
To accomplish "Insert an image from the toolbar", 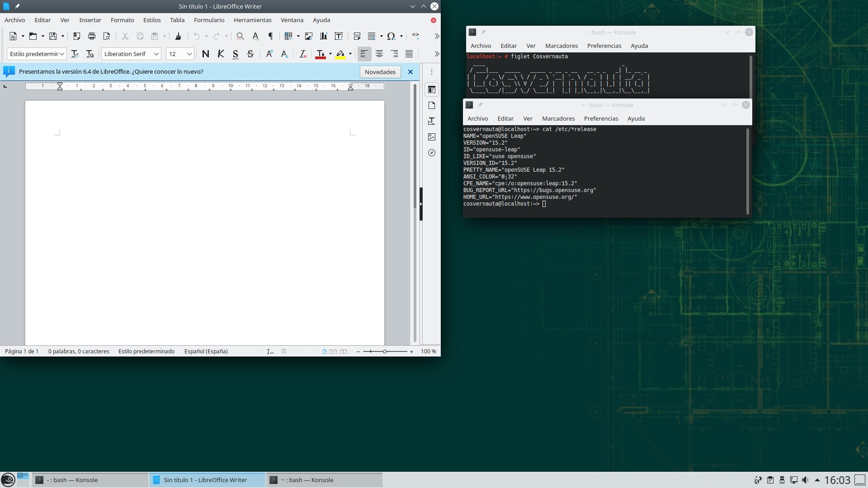I will click(x=309, y=36).
